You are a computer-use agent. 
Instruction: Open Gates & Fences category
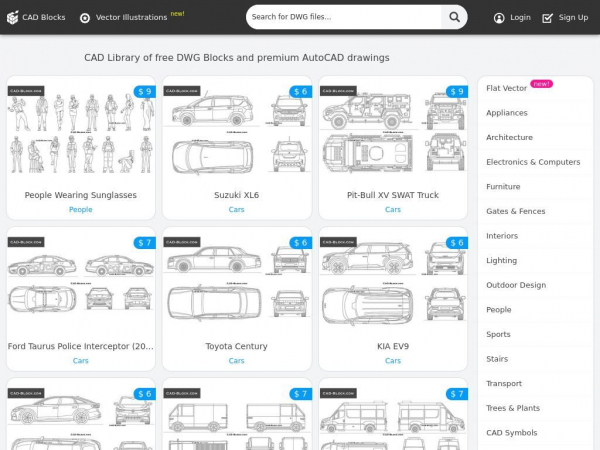pyautogui.click(x=515, y=211)
